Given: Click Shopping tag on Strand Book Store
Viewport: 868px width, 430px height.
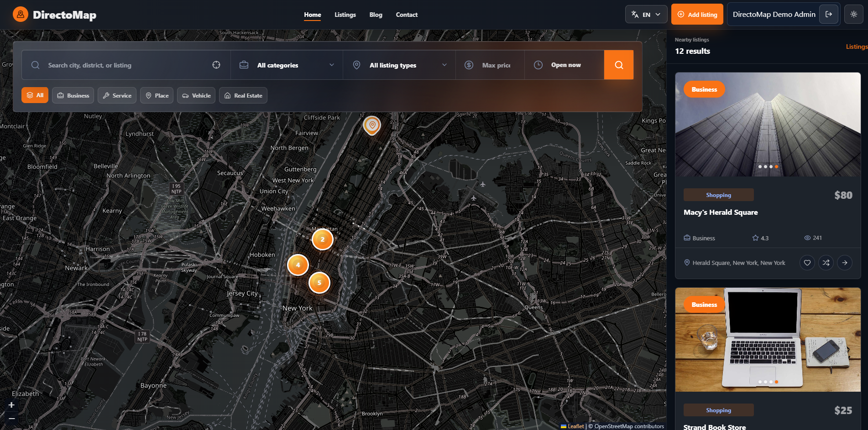Looking at the screenshot, I should (x=718, y=410).
